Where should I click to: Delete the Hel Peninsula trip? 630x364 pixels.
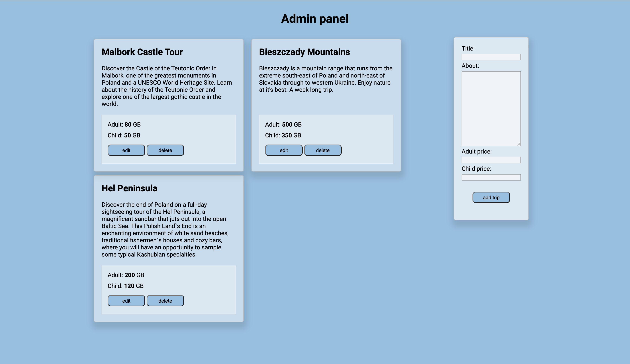(165, 301)
